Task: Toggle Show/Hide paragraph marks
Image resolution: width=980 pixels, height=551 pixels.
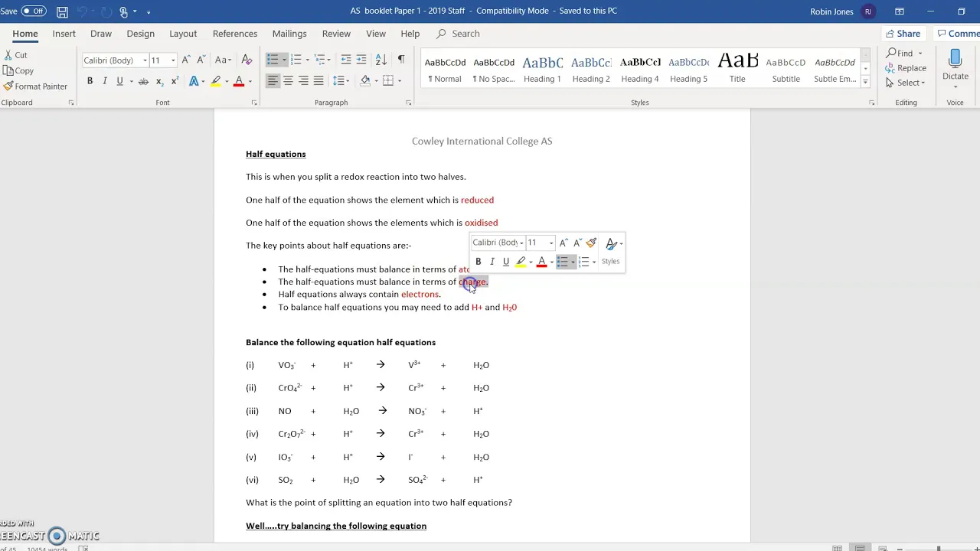Action: [400, 60]
